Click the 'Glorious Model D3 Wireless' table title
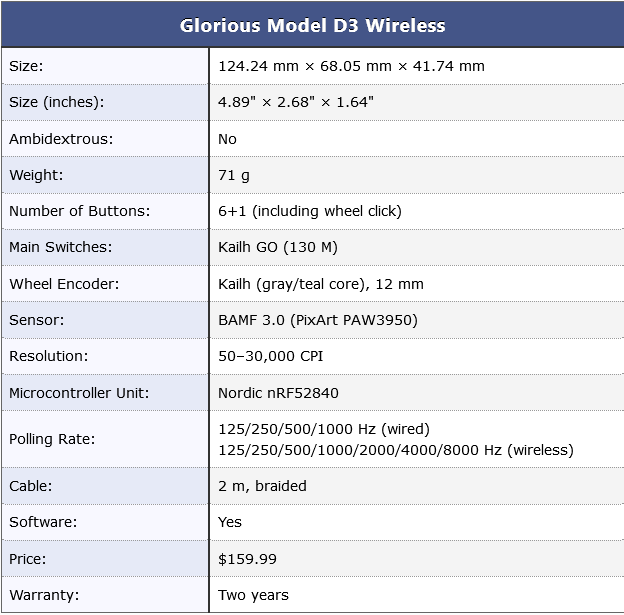 tap(312, 25)
